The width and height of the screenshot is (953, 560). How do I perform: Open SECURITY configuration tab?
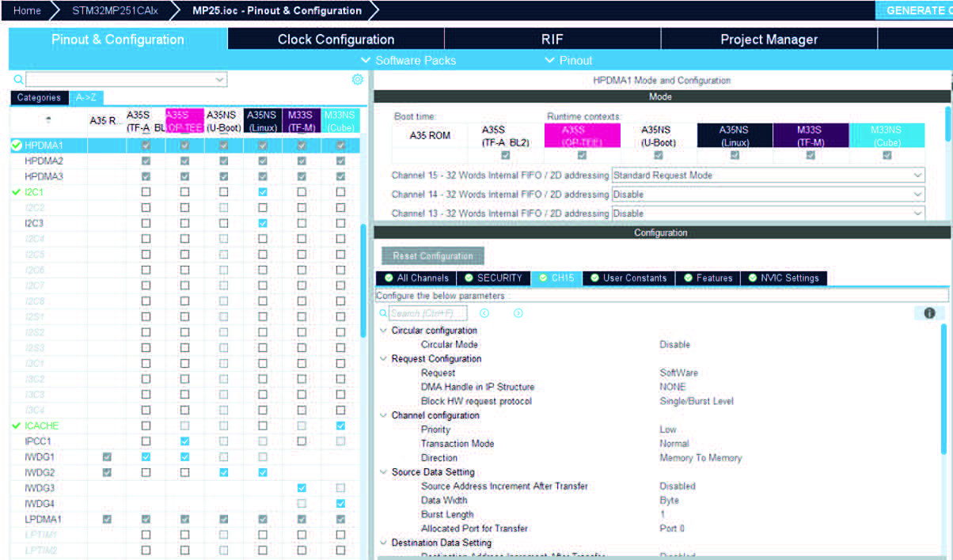493,278
